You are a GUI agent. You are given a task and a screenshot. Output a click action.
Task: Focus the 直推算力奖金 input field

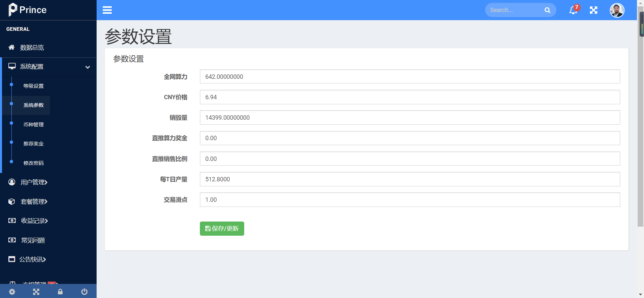click(x=410, y=138)
